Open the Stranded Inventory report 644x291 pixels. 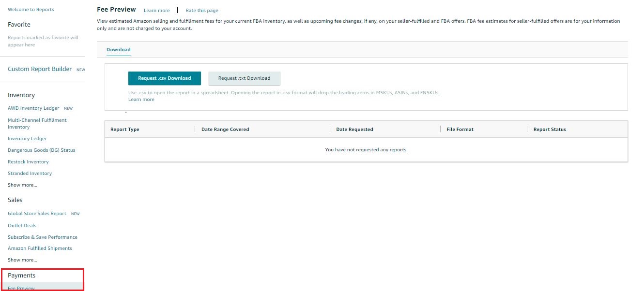(30, 173)
